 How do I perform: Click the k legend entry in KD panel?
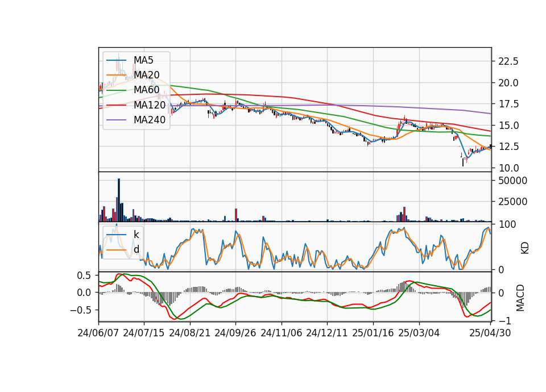(136, 235)
